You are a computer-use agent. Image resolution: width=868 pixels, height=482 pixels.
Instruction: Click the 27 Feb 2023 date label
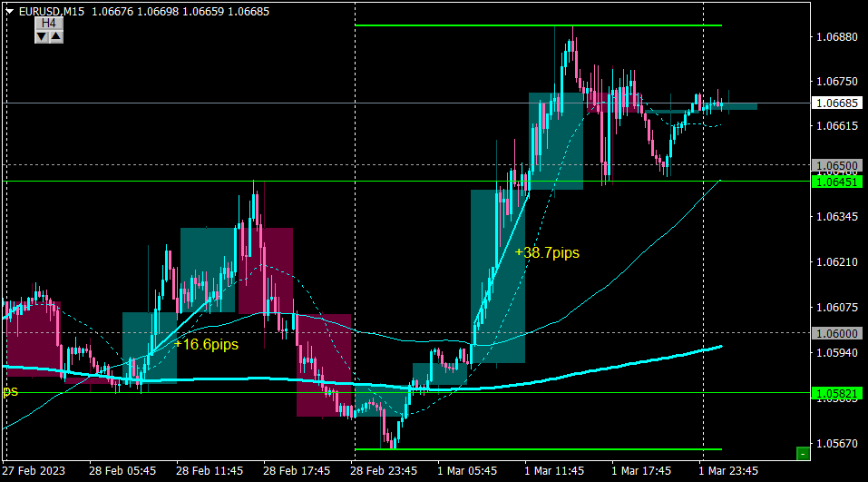pyautogui.click(x=34, y=471)
